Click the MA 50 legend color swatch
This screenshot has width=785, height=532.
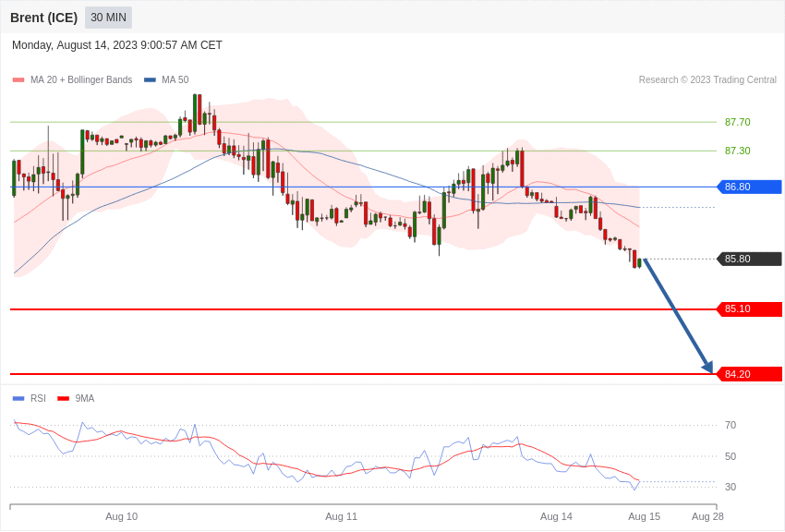tap(150, 80)
